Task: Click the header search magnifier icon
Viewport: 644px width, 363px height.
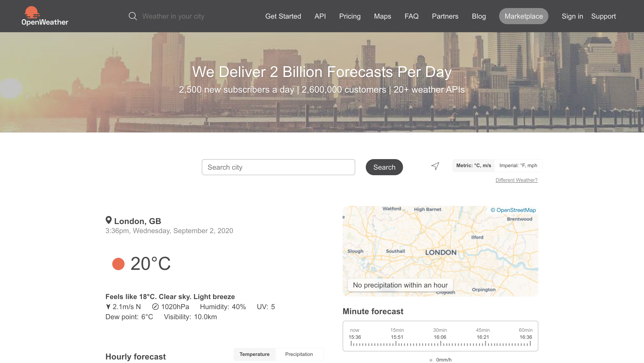Action: pyautogui.click(x=133, y=16)
